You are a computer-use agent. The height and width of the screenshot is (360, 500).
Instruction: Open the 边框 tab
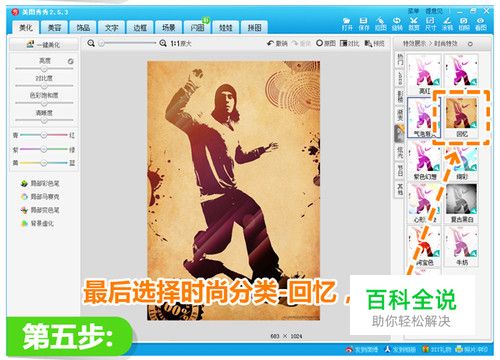click(140, 27)
